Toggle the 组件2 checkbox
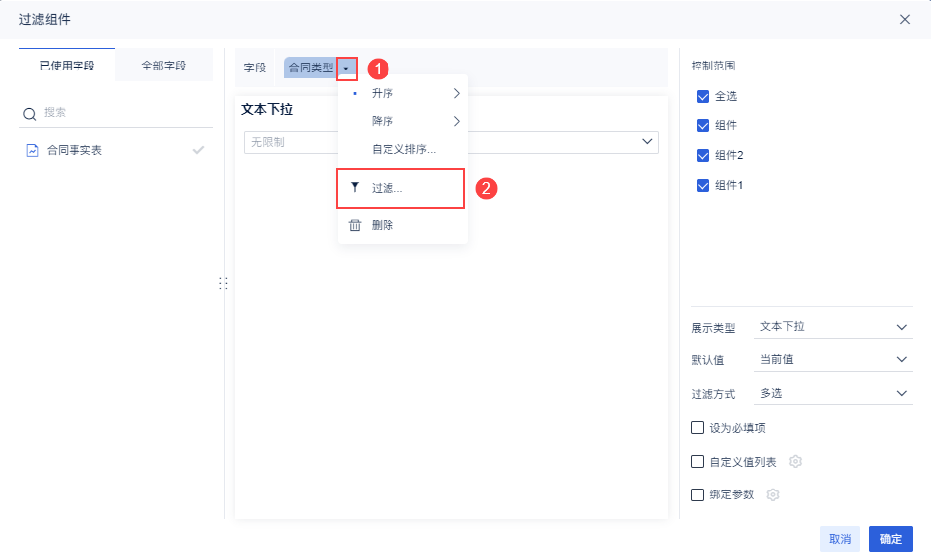 point(703,156)
